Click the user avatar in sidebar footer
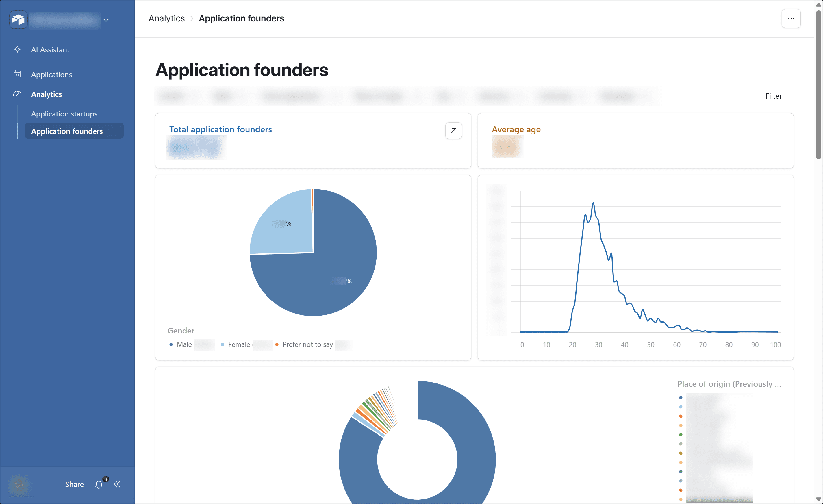Image resolution: width=823 pixels, height=504 pixels. click(19, 485)
